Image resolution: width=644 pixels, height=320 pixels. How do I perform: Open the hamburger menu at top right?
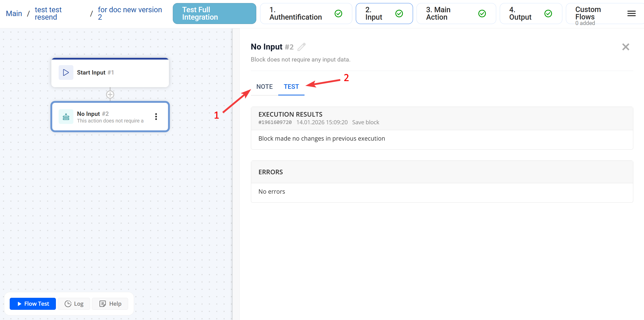tap(631, 14)
